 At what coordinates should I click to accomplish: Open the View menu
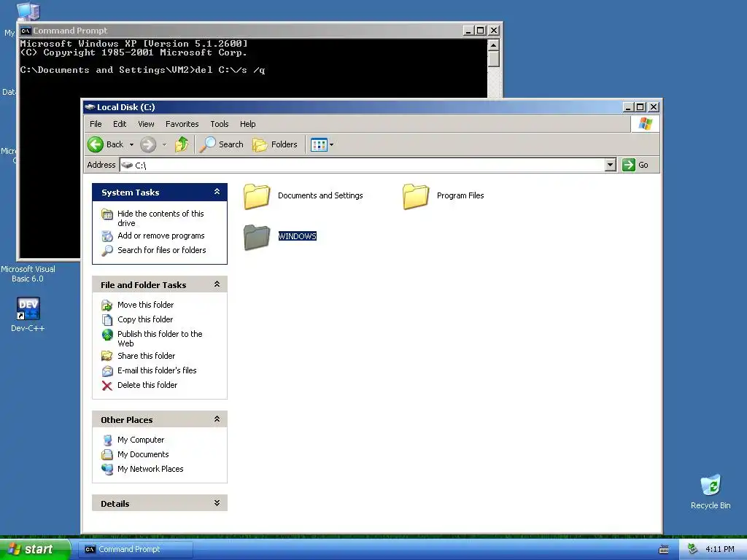click(x=146, y=124)
